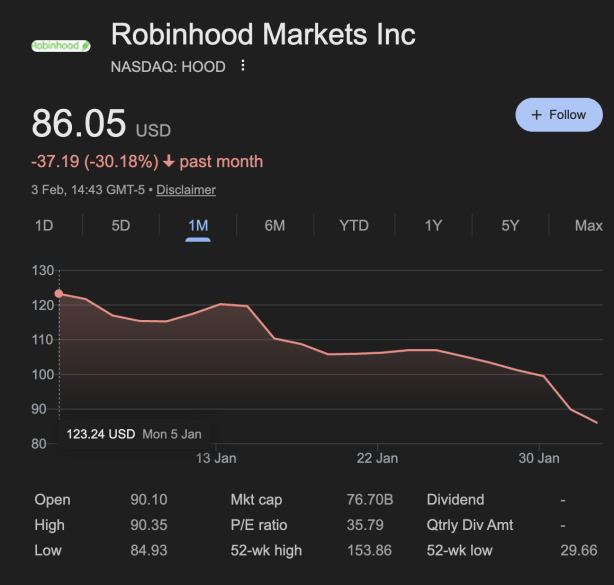Viewport: 614px width, 585px height.
Task: Show the Max time range
Action: [x=588, y=225]
